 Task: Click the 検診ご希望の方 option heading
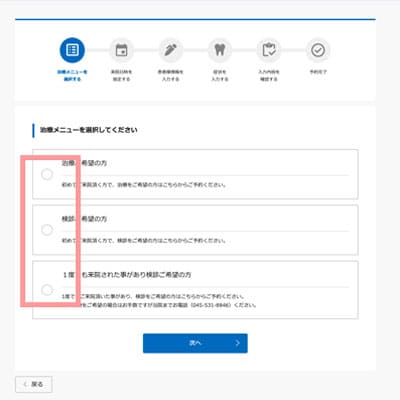tap(84, 219)
